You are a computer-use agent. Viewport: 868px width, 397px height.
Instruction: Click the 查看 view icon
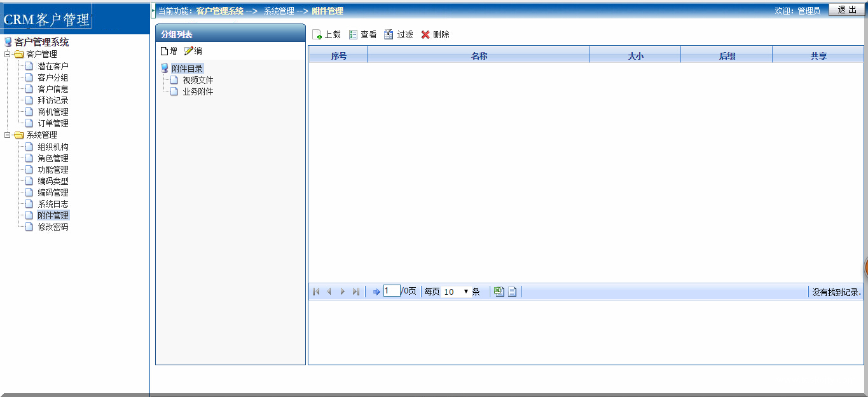click(353, 35)
